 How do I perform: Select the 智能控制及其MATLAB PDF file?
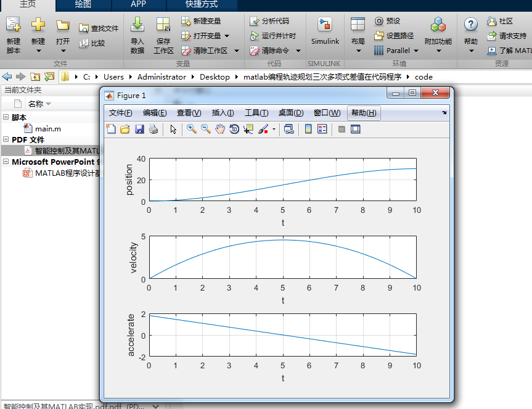(62, 151)
